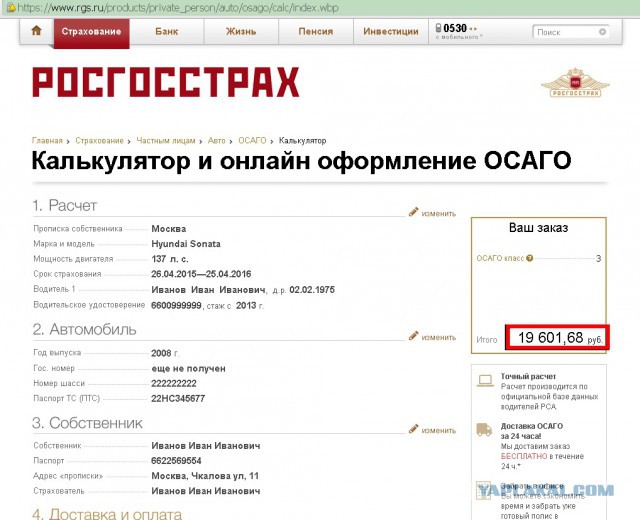Click the ПТС value 22НС345677
640x520 pixels.
(x=178, y=399)
